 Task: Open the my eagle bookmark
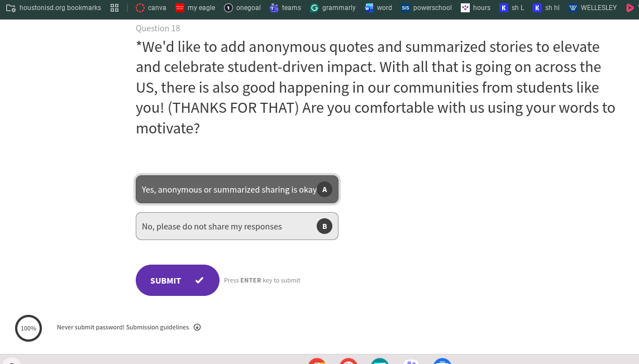click(195, 8)
